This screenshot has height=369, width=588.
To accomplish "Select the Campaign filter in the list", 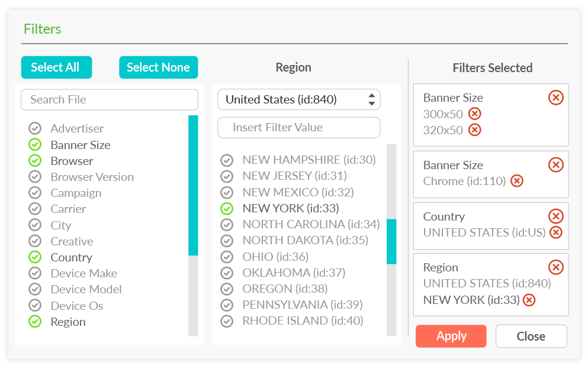I will [x=76, y=193].
